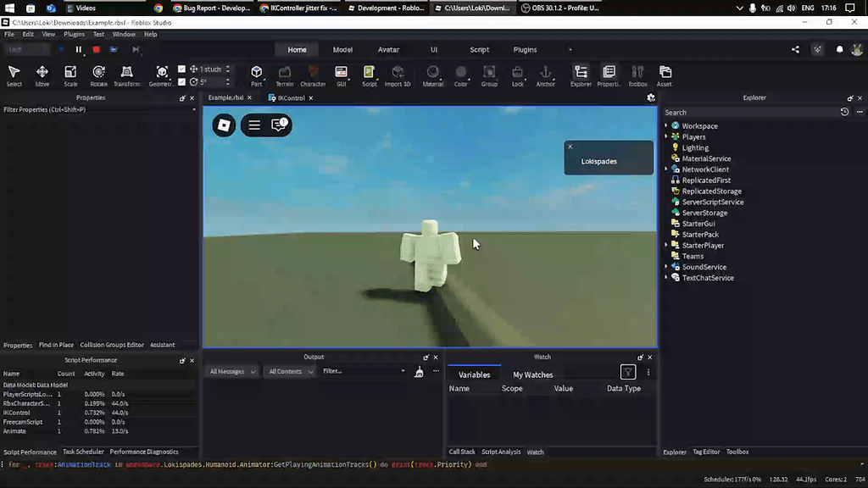
Task: Open the Test menu
Action: (x=98, y=34)
